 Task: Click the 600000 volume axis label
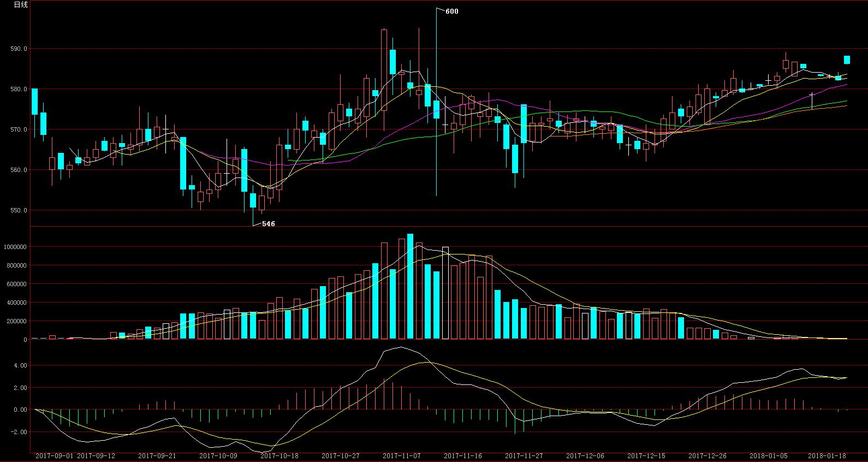[17, 284]
